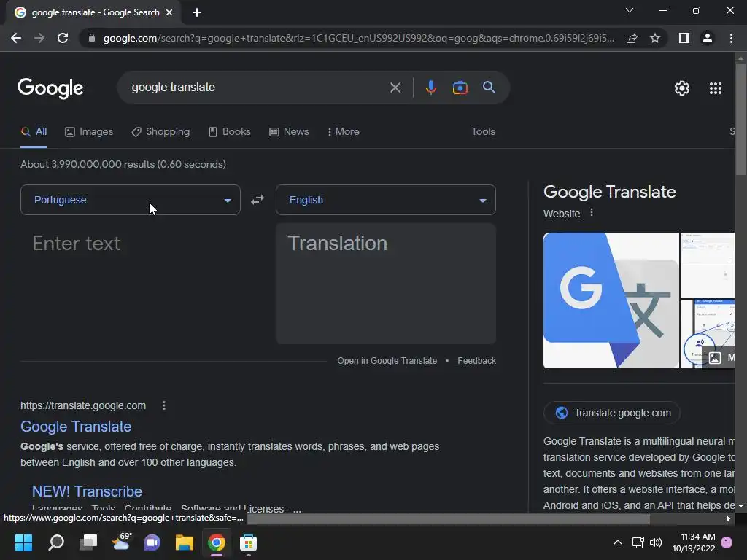Go back using the browser back arrow
This screenshot has width=747, height=560.
[x=16, y=38]
